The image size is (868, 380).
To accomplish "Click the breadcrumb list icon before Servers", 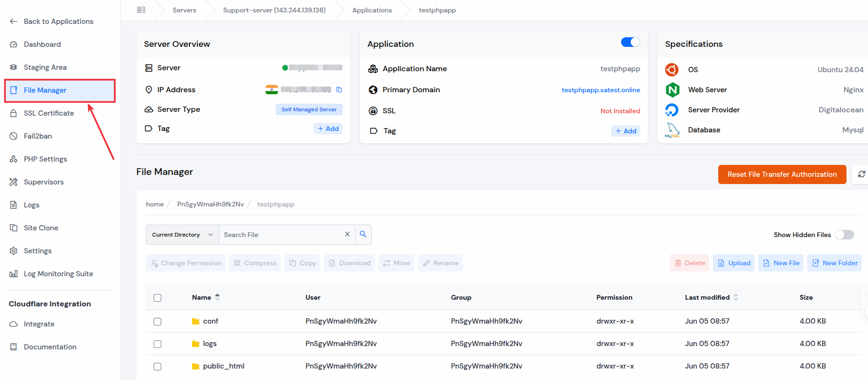I will (x=141, y=10).
